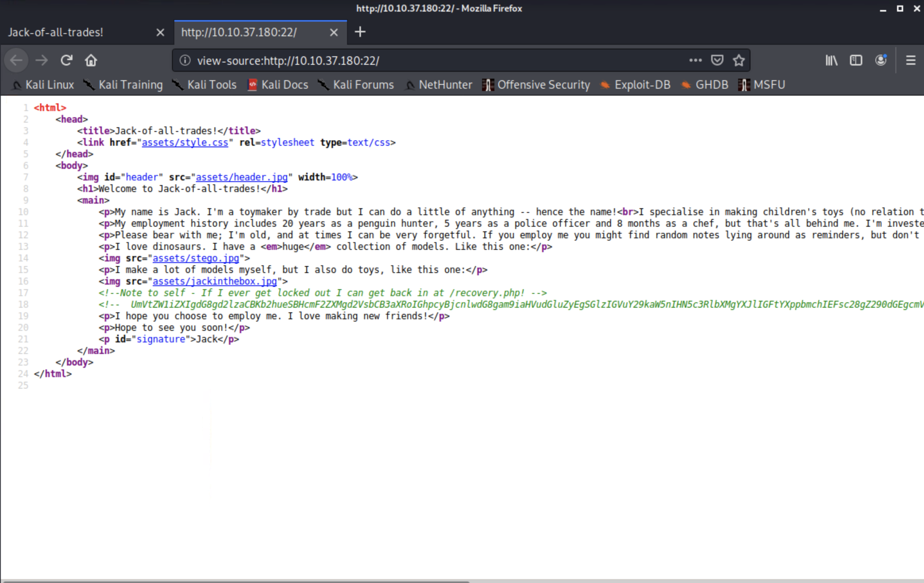924x583 pixels.
Task: Show site information icon in address bar
Action: click(185, 61)
